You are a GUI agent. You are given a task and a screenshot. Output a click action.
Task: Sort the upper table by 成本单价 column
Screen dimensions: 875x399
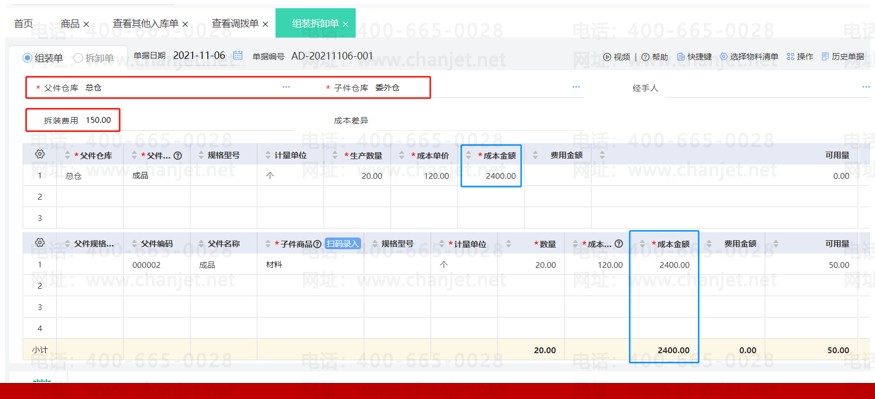click(402, 156)
